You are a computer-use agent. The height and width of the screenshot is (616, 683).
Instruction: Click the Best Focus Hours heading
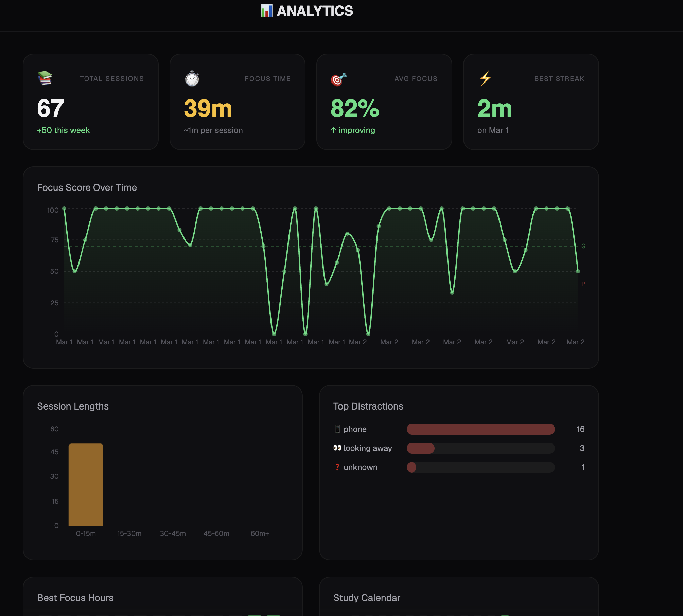[75, 598]
